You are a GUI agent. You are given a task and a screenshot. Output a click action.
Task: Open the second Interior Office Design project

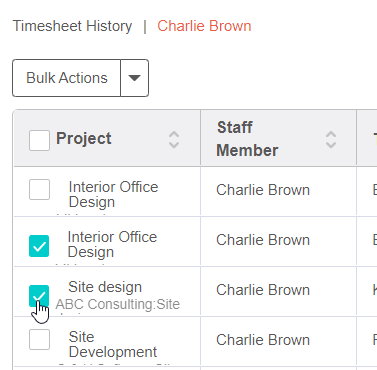(112, 244)
